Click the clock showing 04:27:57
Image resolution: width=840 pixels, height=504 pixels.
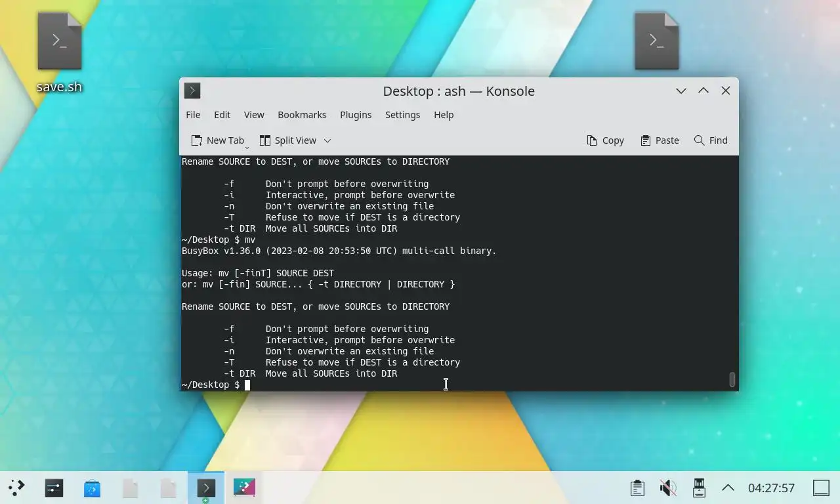point(771,488)
